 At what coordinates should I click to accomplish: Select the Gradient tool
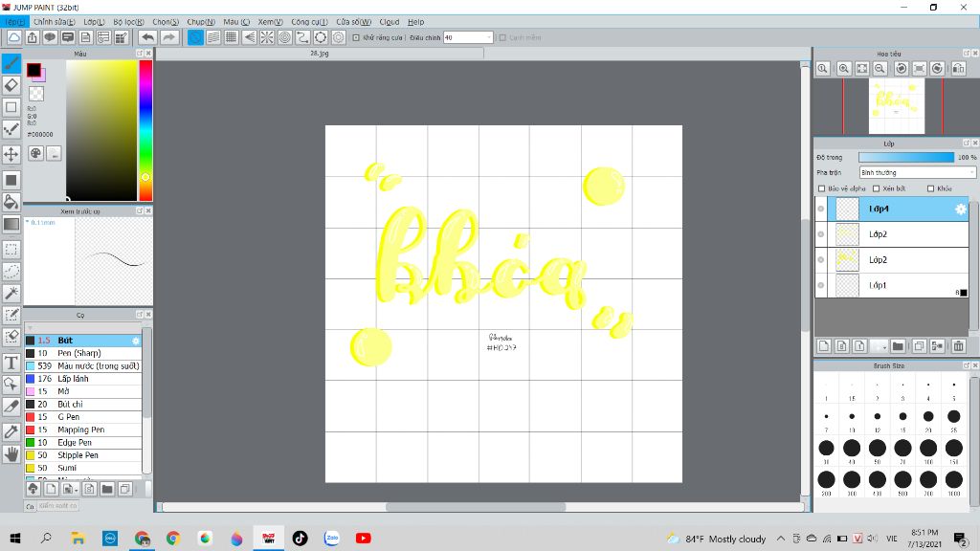pyautogui.click(x=11, y=224)
